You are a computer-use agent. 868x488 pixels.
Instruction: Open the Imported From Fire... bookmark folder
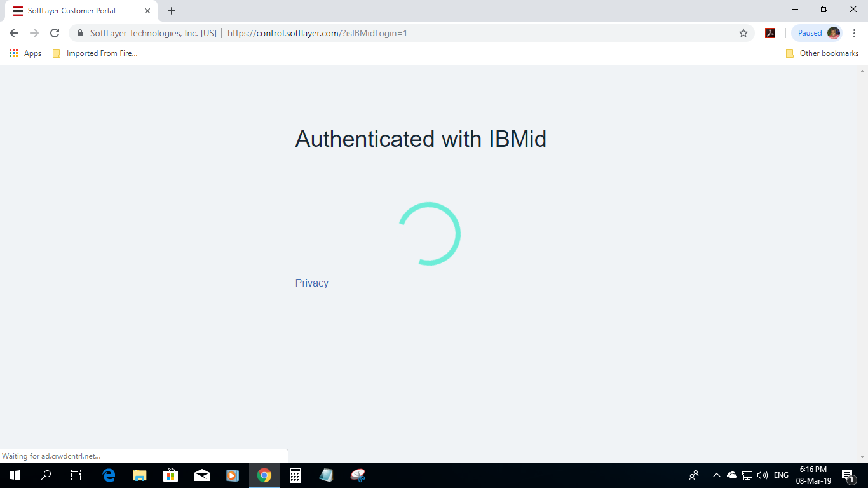(95, 53)
